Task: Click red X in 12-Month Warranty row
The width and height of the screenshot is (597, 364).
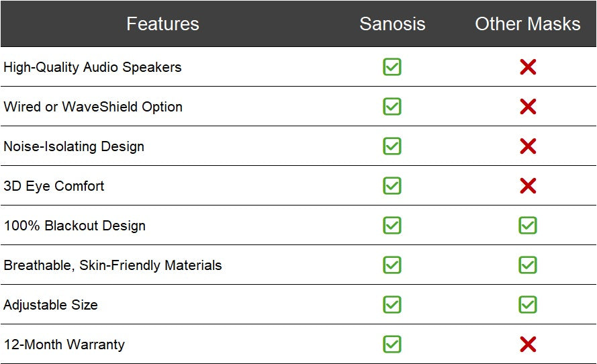Action: click(x=528, y=344)
